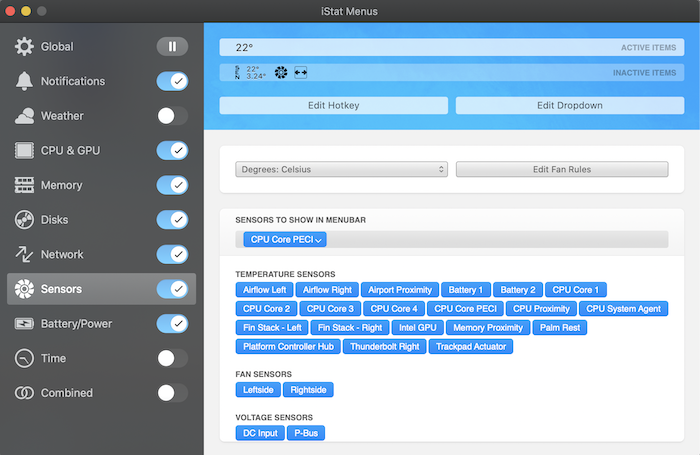This screenshot has height=455, width=700.
Task: Click the Network arrows icon
Action: [24, 254]
